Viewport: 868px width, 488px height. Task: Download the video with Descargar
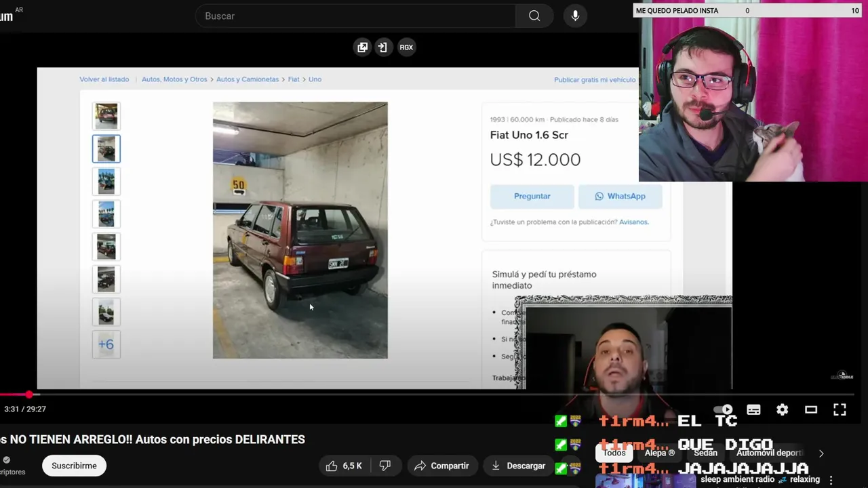[x=518, y=466]
